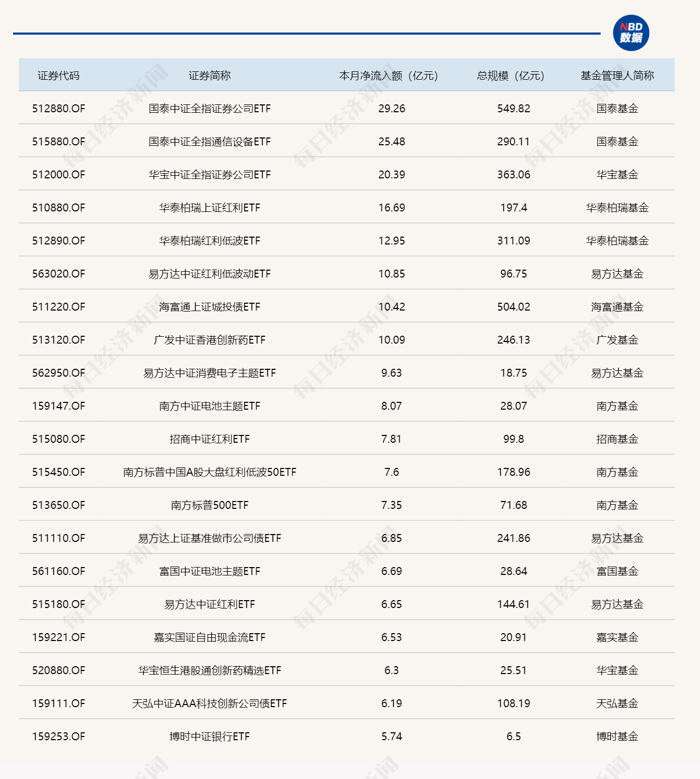
Task: Click net inflow value 8.07
Action: pos(392,406)
